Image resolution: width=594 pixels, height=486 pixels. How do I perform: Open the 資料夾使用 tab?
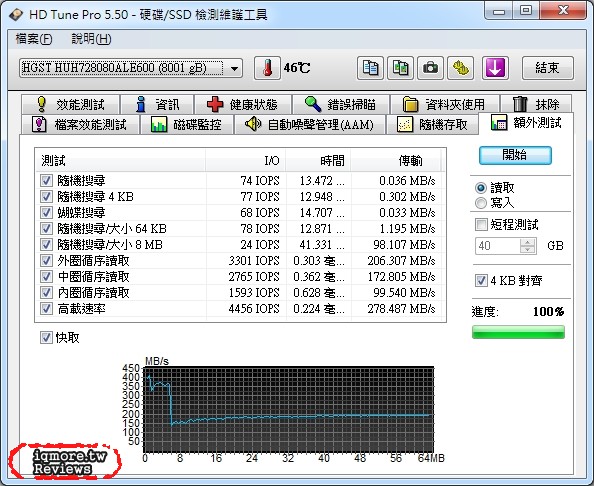(444, 104)
